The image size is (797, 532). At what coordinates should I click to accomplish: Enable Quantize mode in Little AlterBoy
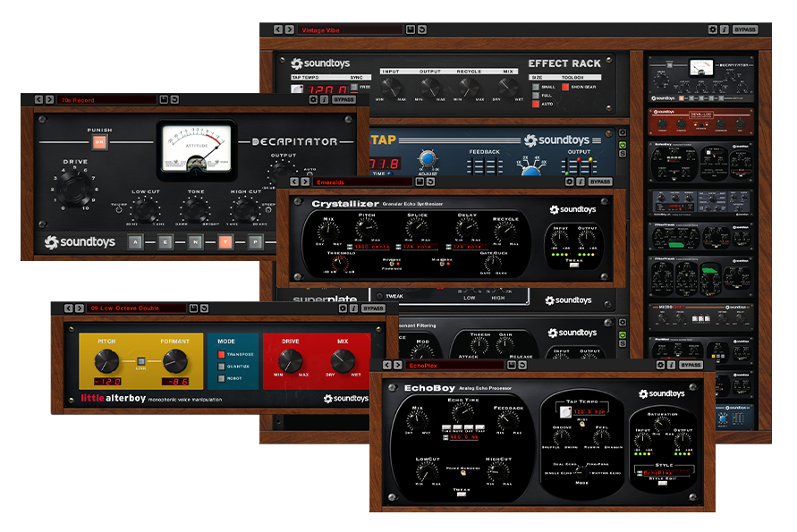coord(221,367)
